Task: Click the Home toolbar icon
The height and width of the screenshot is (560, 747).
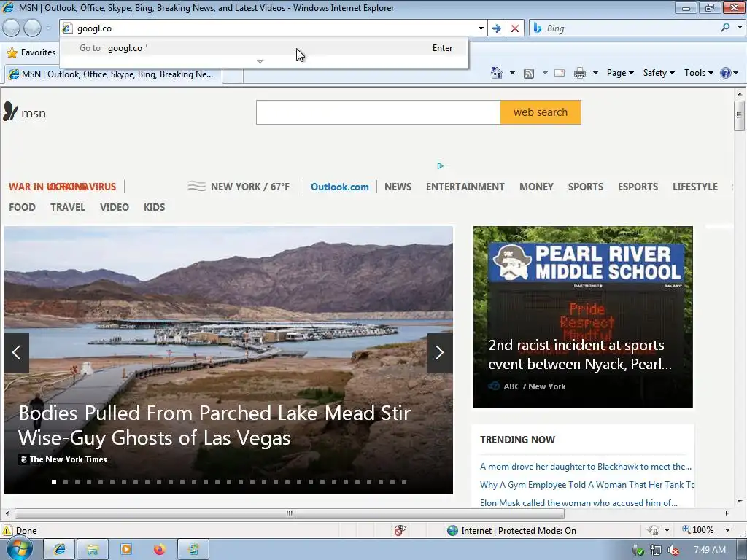Action: (x=496, y=73)
